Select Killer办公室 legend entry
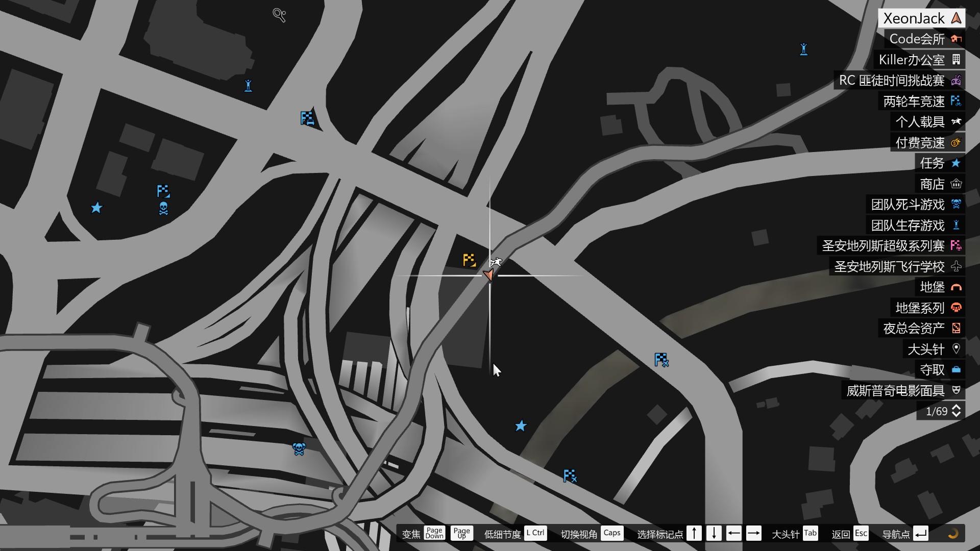Image resolution: width=980 pixels, height=551 pixels. point(919,60)
